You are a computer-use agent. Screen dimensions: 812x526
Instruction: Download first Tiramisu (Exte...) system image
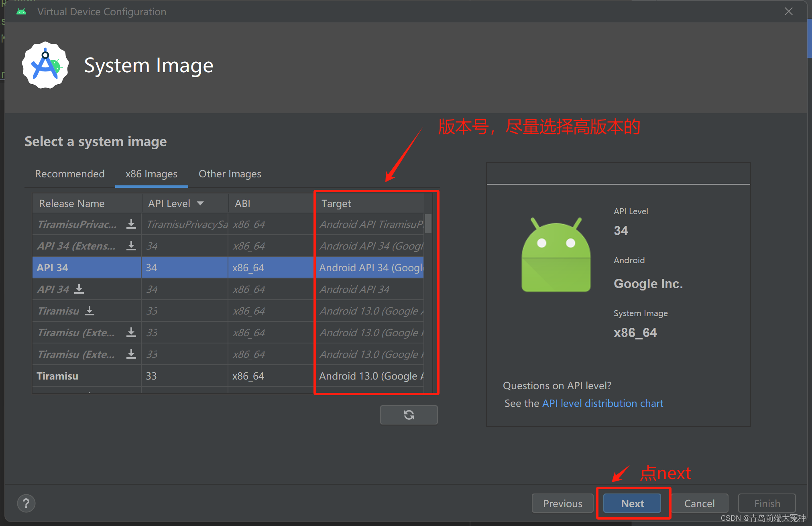click(131, 332)
